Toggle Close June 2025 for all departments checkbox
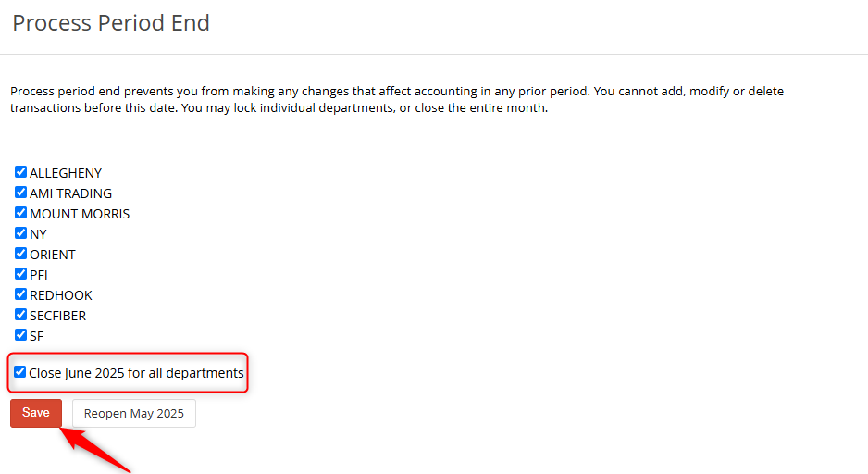This screenshot has height=474, width=868. point(20,372)
